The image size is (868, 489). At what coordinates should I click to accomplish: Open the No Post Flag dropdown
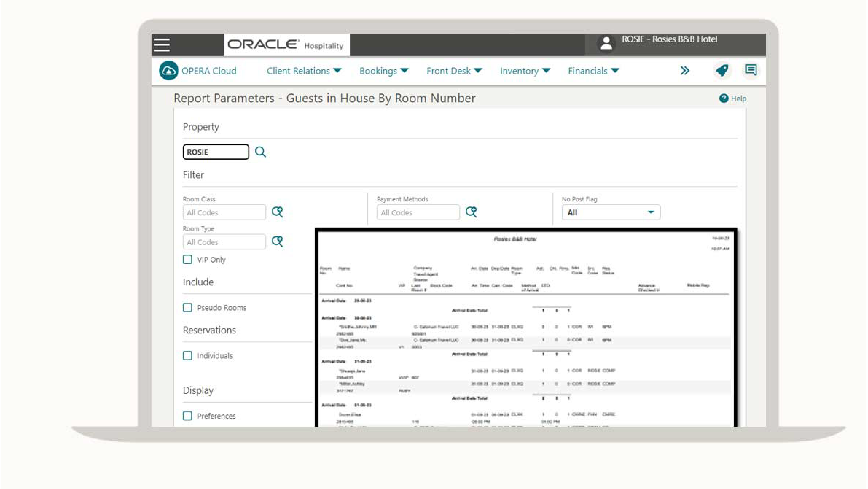[x=611, y=212]
